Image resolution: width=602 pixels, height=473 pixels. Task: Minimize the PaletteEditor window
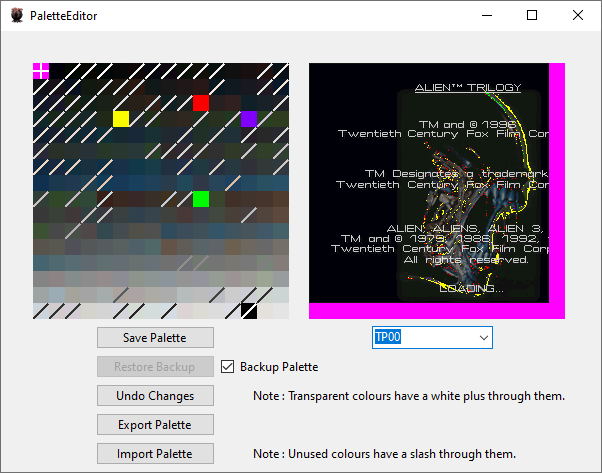coord(487,15)
